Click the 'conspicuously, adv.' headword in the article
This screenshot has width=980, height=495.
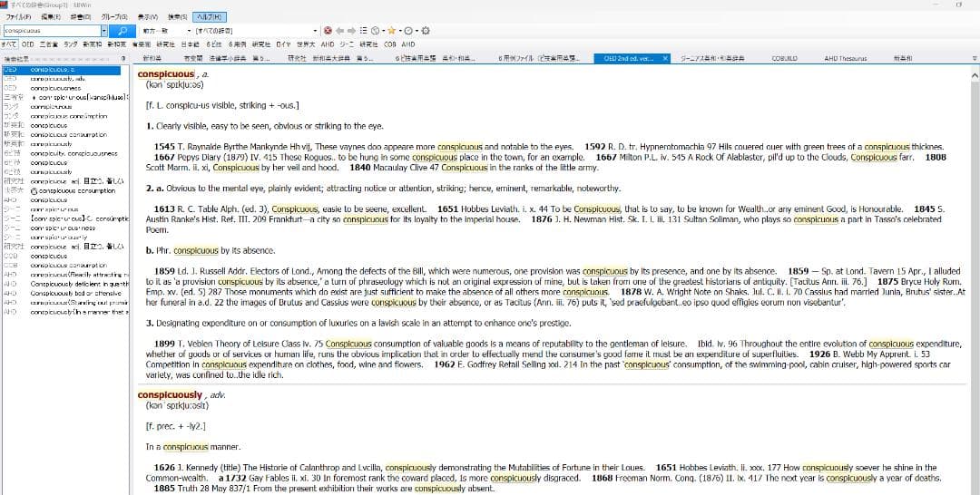(x=181, y=395)
